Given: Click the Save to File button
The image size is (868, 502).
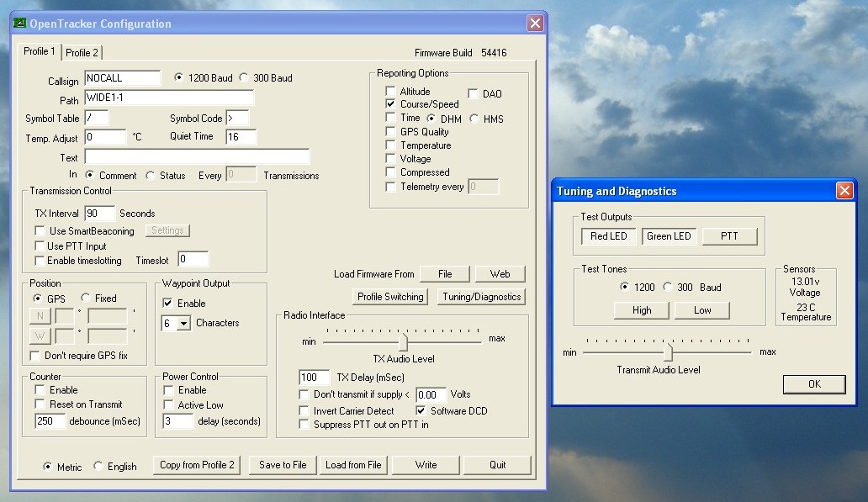Looking at the screenshot, I should point(283,465).
